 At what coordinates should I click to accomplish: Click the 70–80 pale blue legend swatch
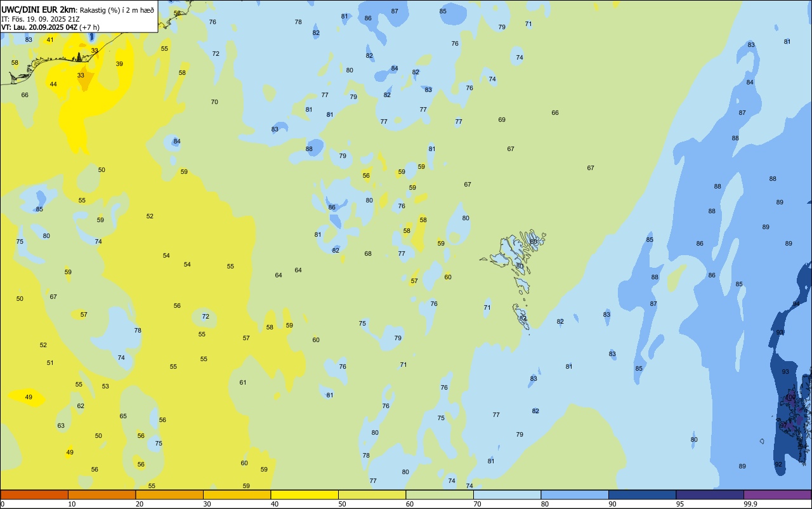[507, 494]
